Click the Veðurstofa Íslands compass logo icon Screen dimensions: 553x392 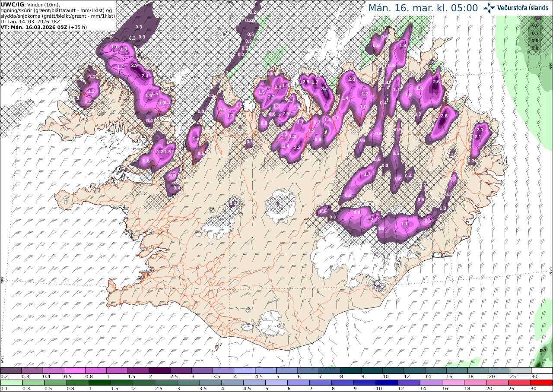pyautogui.click(x=489, y=8)
